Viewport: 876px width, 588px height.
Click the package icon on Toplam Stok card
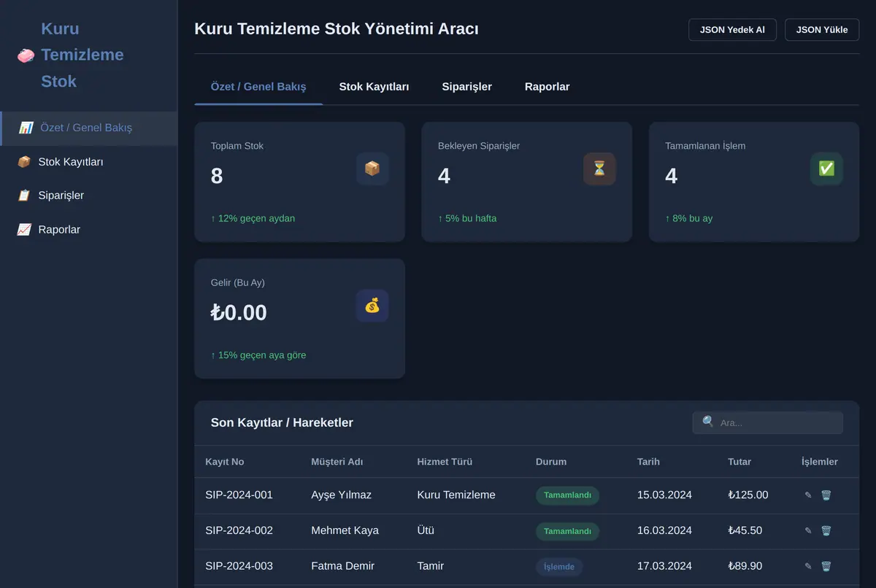(372, 169)
